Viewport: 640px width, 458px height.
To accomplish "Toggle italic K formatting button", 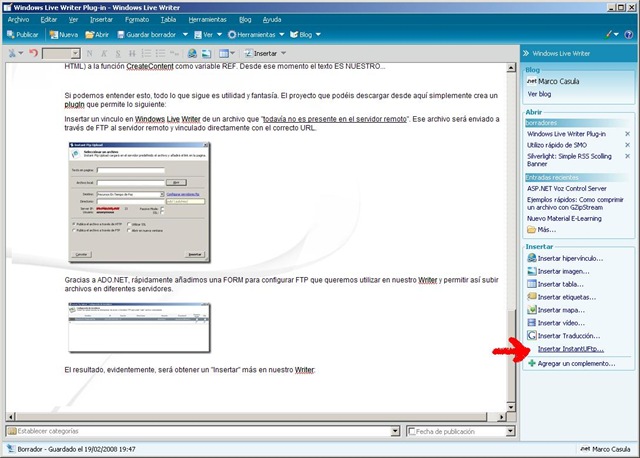I will (x=104, y=53).
